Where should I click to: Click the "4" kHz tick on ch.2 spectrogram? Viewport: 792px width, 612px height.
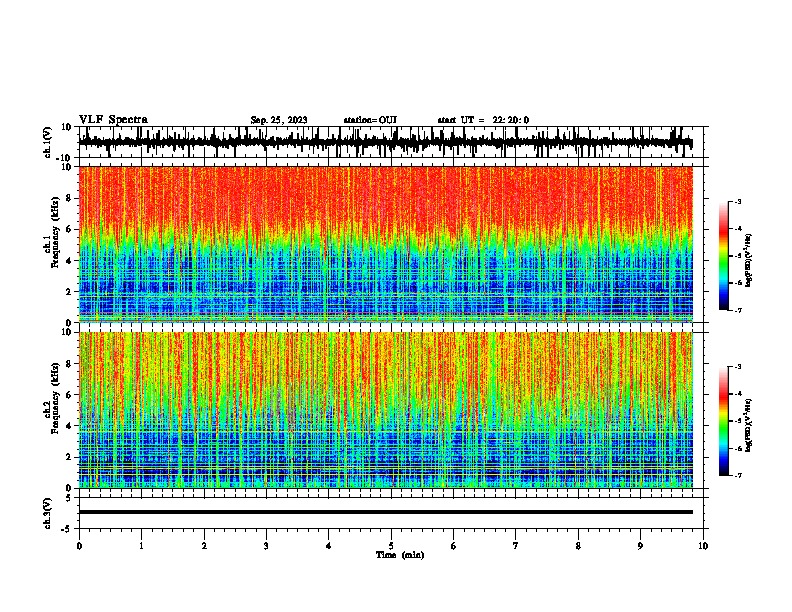tap(69, 426)
